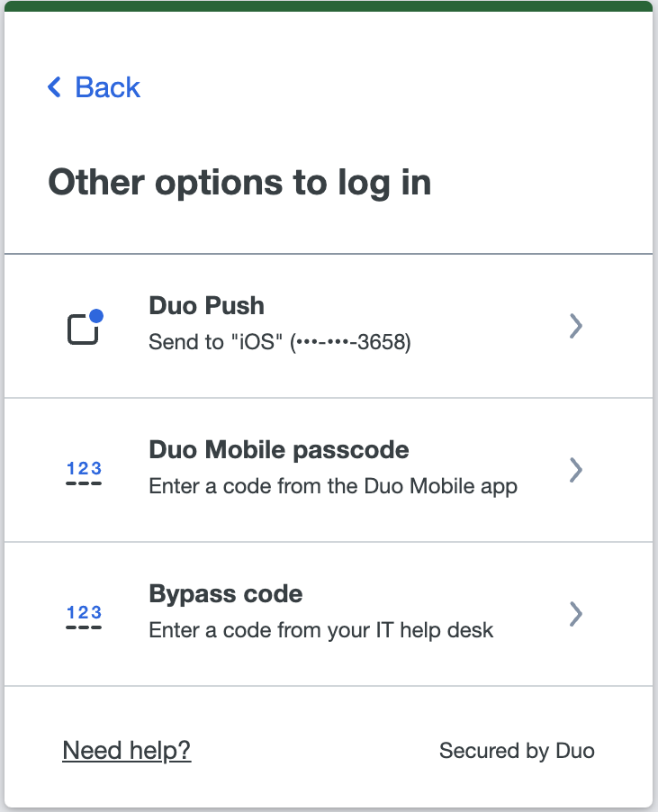The height and width of the screenshot is (812, 658).
Task: Go Back to the previous screen
Action: click(107, 87)
